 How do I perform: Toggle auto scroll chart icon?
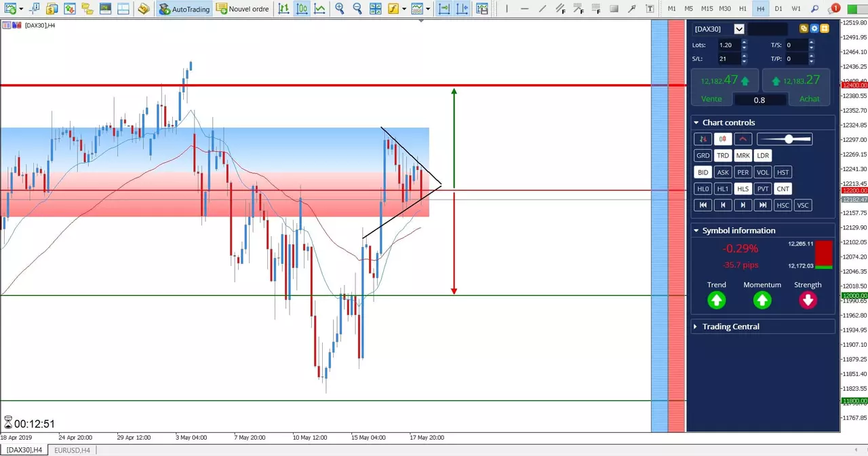[x=444, y=9]
